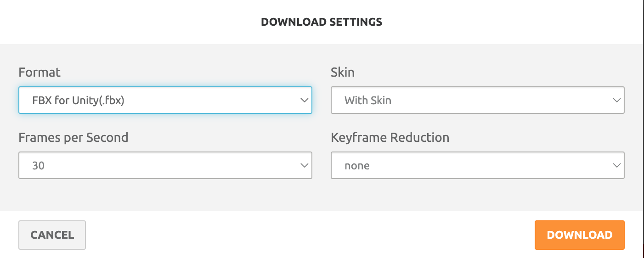Click the 'Skin' field label

343,73
